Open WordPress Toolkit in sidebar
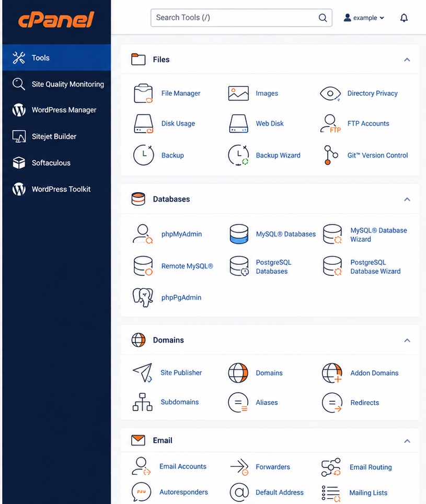 click(x=56, y=189)
